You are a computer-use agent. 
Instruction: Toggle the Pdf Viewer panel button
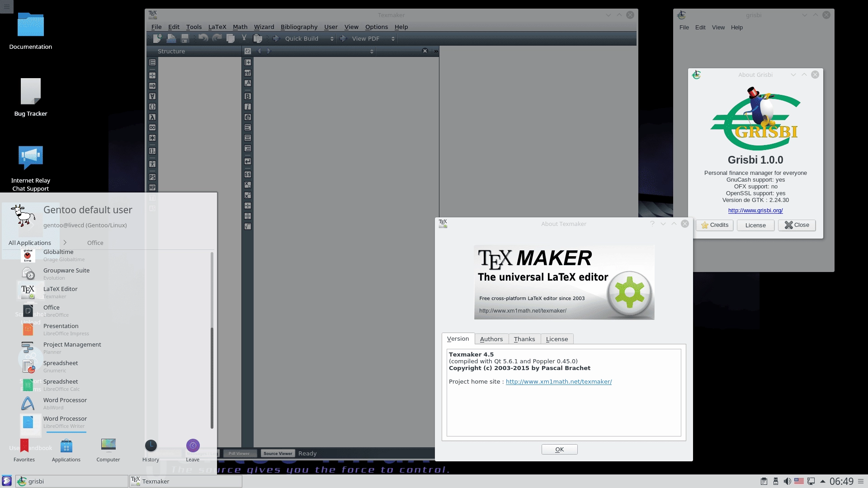point(239,453)
